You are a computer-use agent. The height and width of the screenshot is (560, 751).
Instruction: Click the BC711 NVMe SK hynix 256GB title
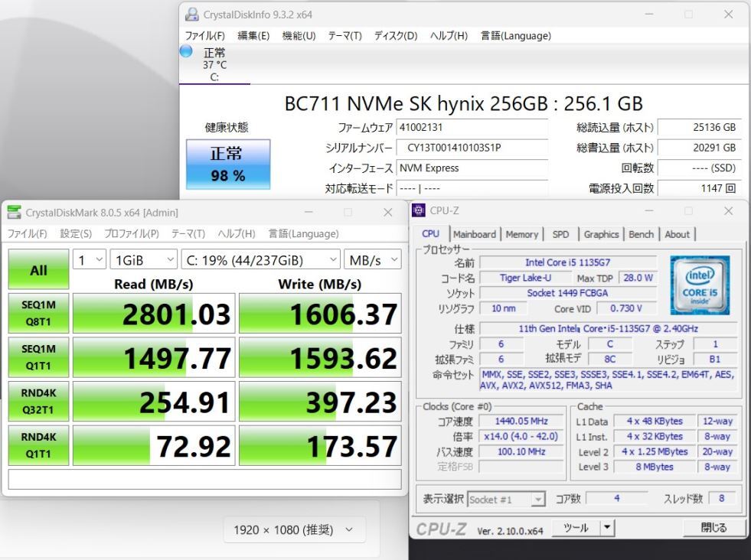(464, 103)
